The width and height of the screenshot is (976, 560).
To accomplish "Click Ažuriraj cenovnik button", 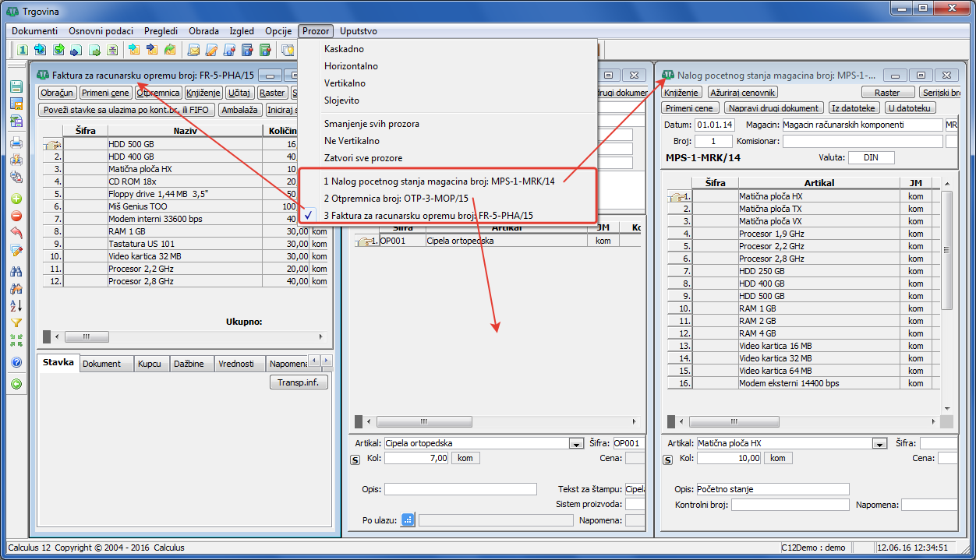I will tap(742, 93).
